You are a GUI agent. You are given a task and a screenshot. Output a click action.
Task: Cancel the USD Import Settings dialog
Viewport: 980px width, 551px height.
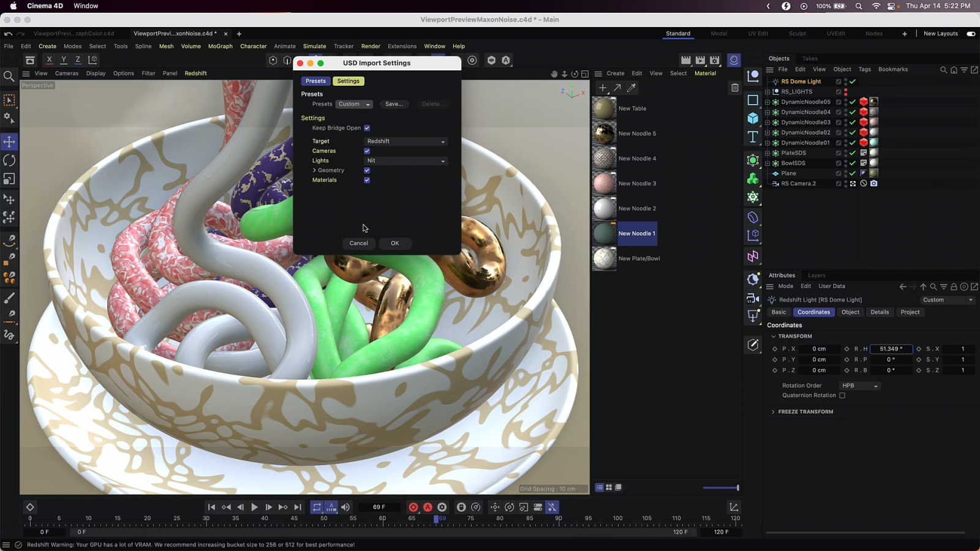click(x=358, y=244)
